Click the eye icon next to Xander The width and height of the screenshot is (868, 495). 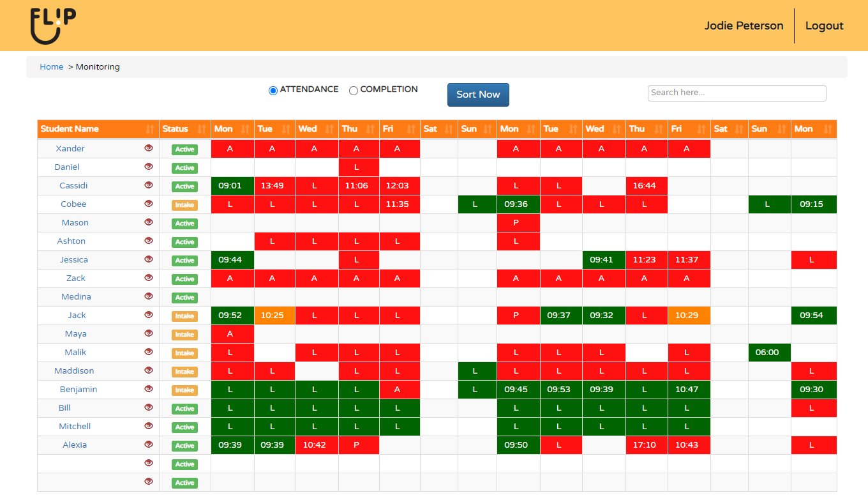pos(149,148)
